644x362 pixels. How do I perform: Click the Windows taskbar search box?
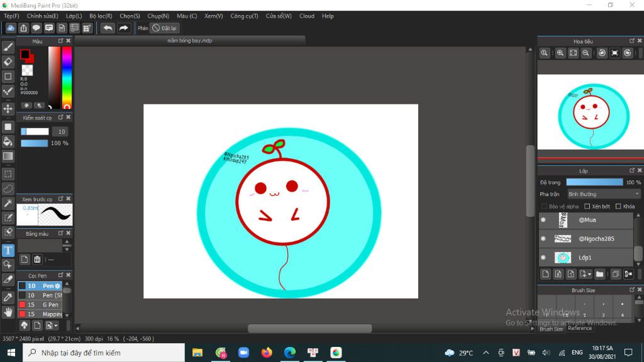click(x=104, y=353)
